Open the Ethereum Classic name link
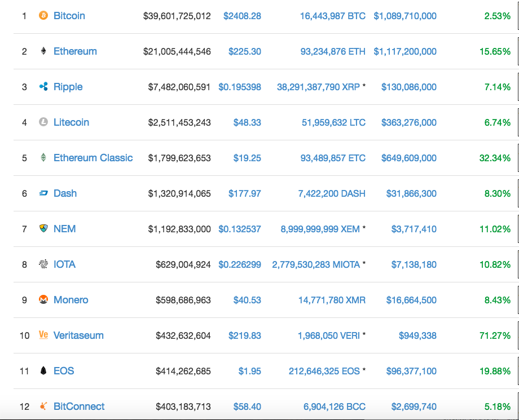Screen dimensions: 519x420 [93, 158]
